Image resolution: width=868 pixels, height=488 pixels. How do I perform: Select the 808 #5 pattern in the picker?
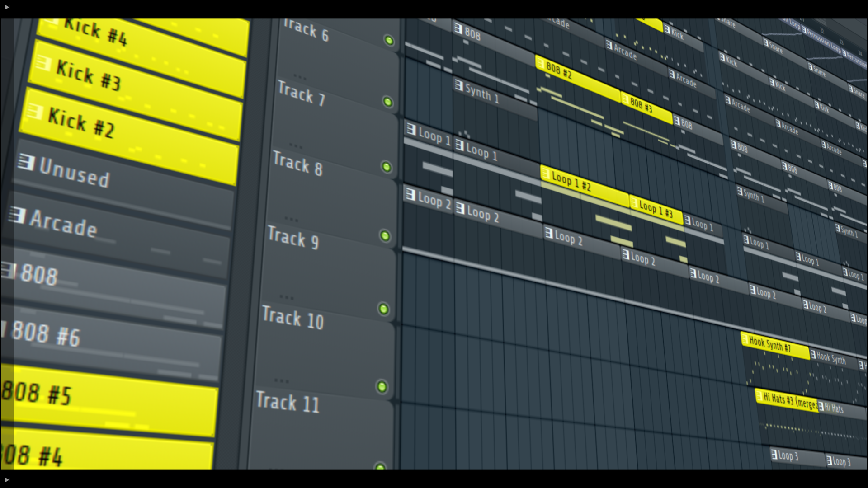click(x=109, y=400)
